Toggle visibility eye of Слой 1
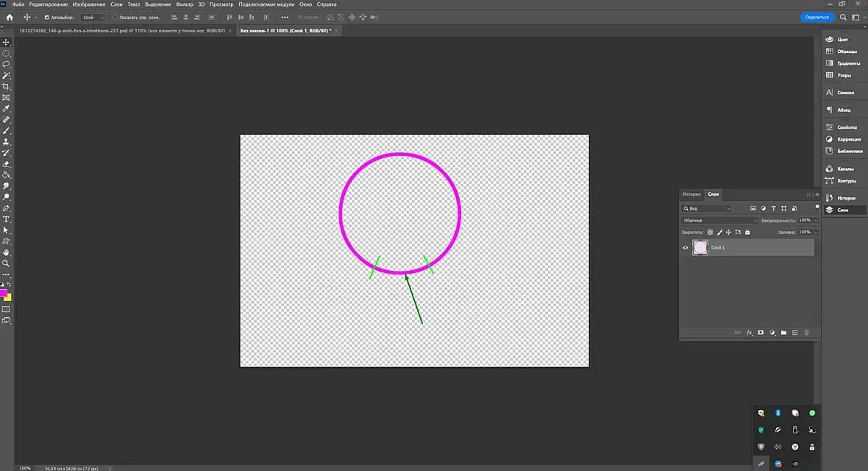 coord(686,248)
